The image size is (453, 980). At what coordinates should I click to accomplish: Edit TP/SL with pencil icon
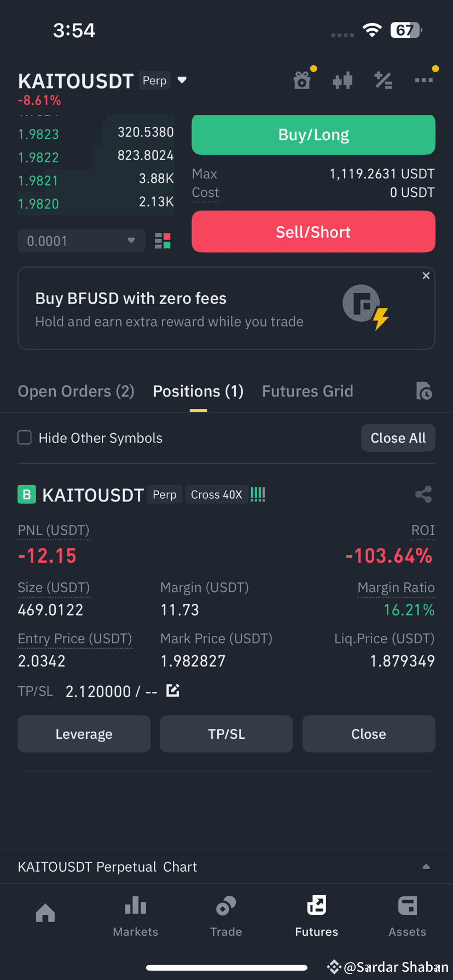pos(173,691)
